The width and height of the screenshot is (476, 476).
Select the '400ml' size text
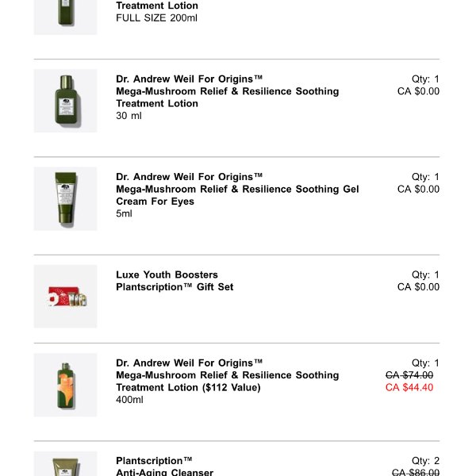(x=130, y=400)
